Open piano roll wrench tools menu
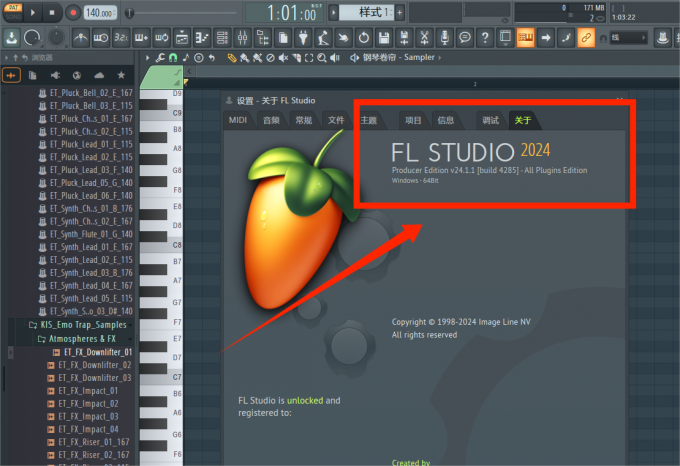 160,57
